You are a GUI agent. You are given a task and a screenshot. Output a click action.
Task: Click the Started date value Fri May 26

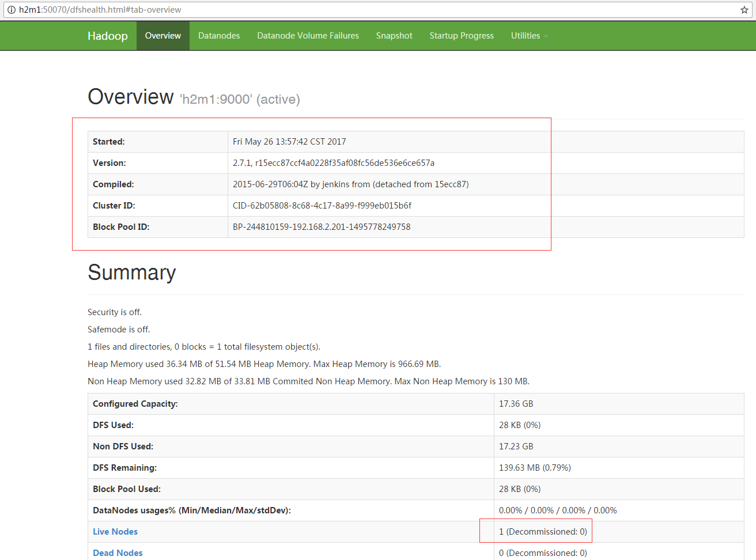[x=289, y=142]
